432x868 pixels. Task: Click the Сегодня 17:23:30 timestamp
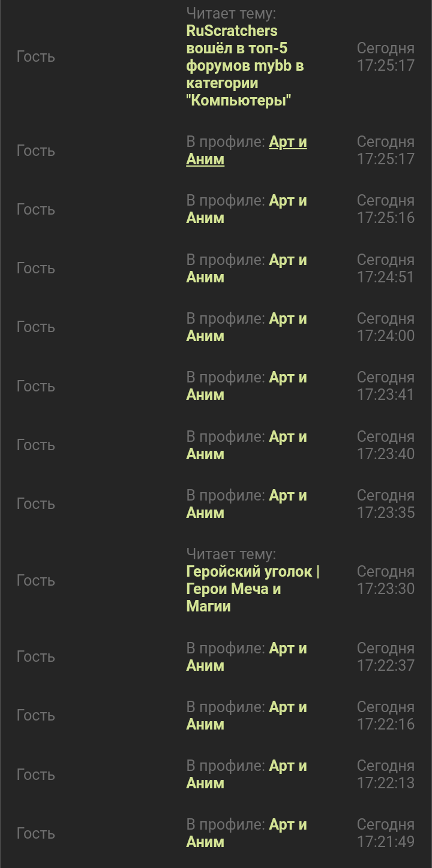coord(385,580)
